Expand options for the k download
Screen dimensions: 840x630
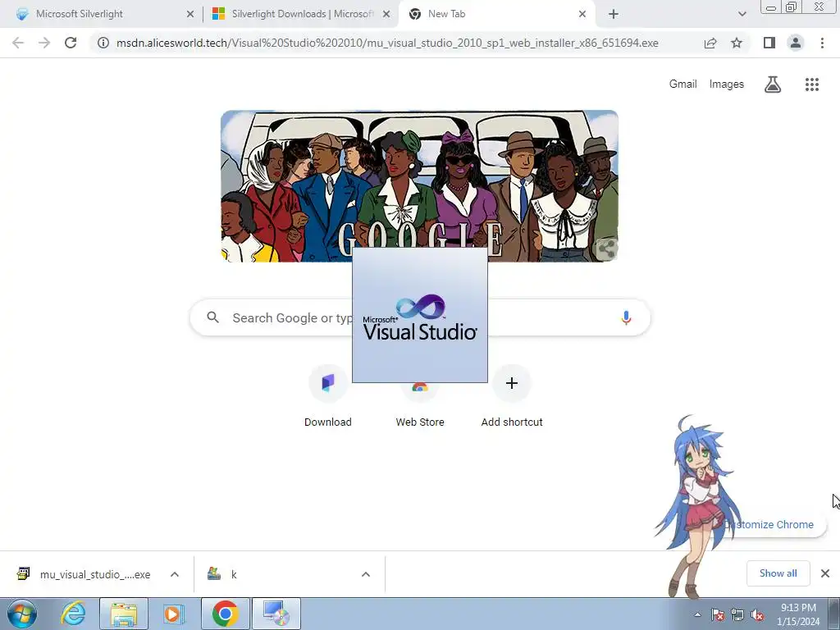tap(366, 574)
